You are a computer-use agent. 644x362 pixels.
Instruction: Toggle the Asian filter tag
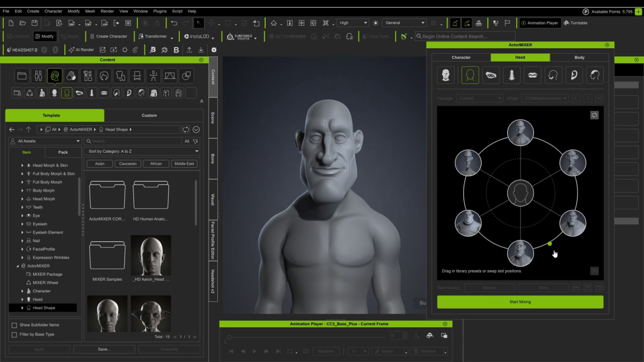[x=99, y=164]
